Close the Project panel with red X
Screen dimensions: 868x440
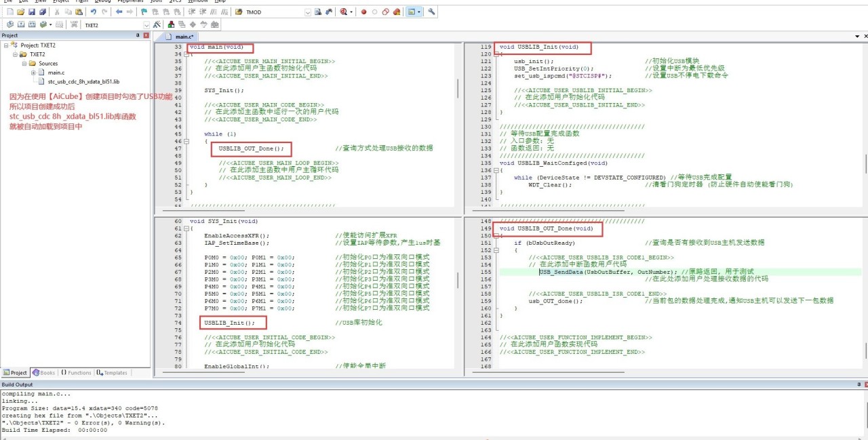[x=146, y=35]
